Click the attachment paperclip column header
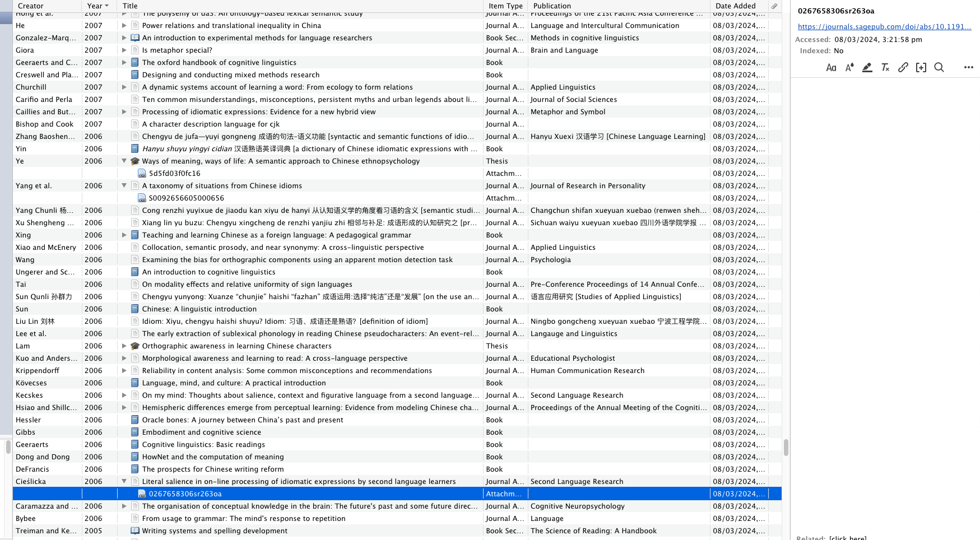This screenshot has height=540, width=980. (x=774, y=6)
